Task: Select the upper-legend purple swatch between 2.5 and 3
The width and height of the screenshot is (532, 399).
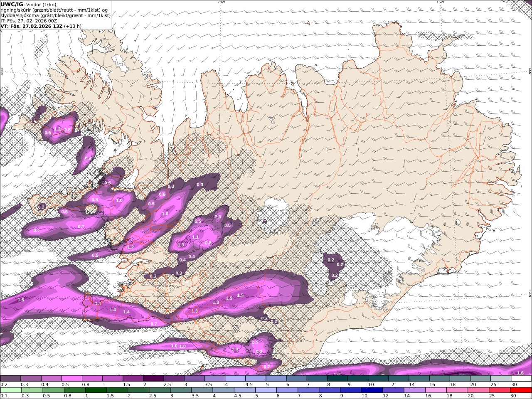Action: point(174,379)
